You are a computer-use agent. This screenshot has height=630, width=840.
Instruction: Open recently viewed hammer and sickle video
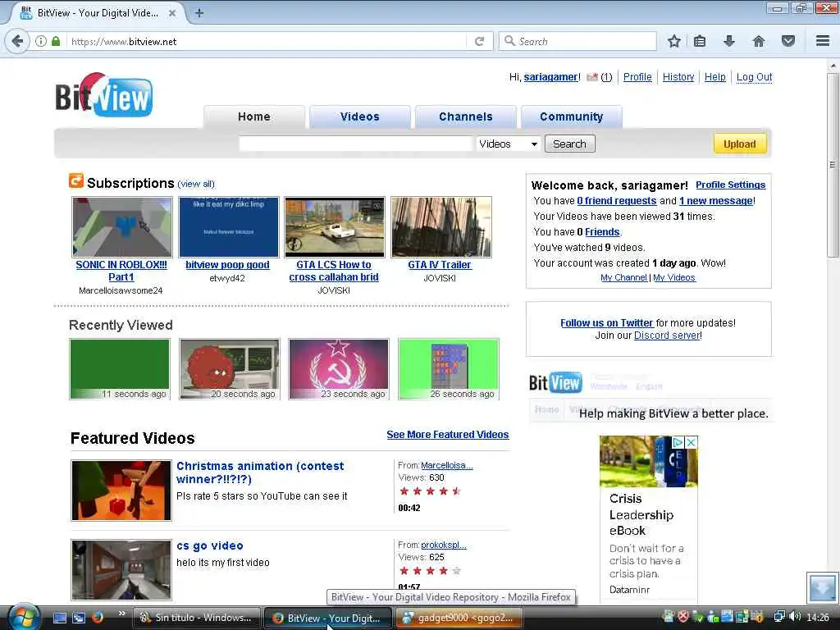coord(339,369)
